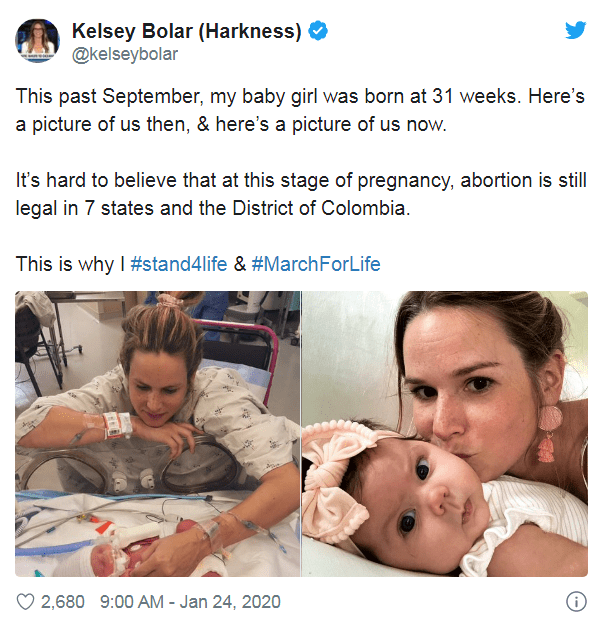
Task: Click the 2,680 likes count
Action: click(62, 602)
